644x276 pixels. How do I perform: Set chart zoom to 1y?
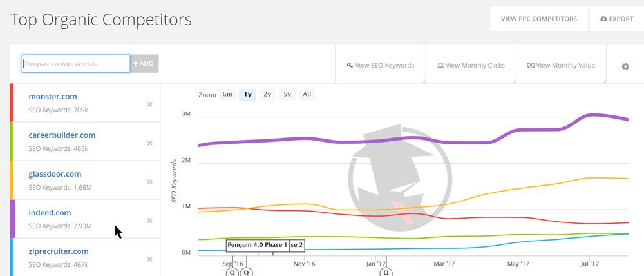point(248,94)
